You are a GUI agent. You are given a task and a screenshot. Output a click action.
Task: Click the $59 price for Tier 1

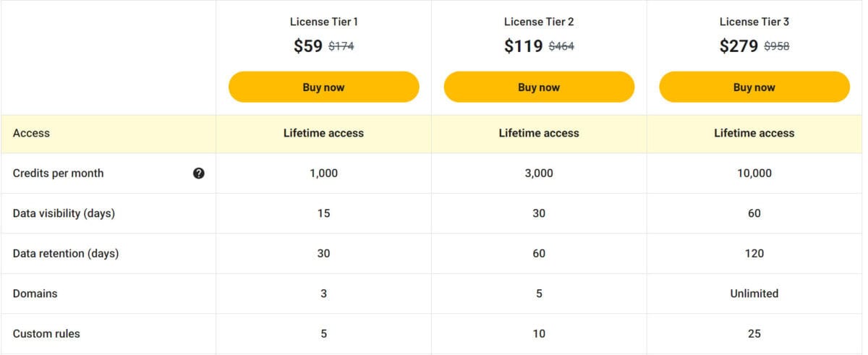tap(308, 46)
